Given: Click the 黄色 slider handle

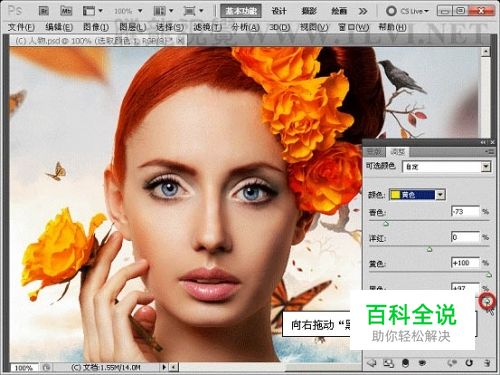Looking at the screenshot, I should (488, 275).
